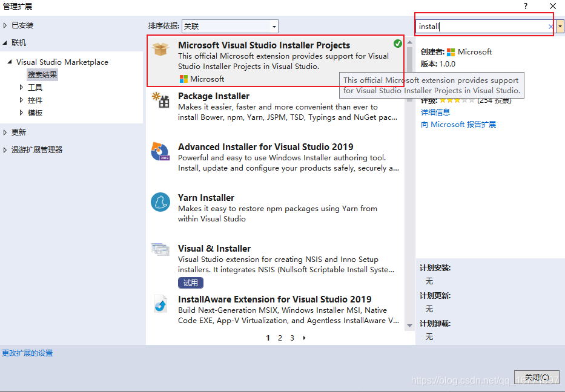Click the 版本: 1.0.0 text
Viewport: 565px width, 392px height.
pos(438,64)
